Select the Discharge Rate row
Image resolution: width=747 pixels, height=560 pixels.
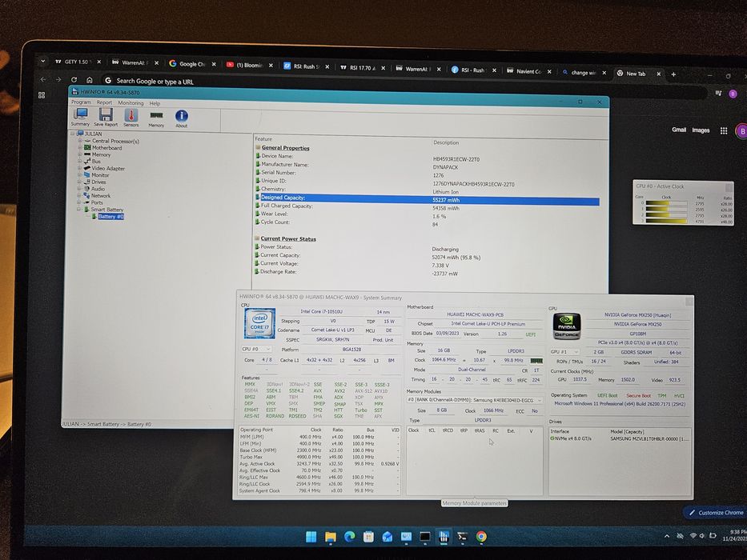pyautogui.click(x=427, y=273)
